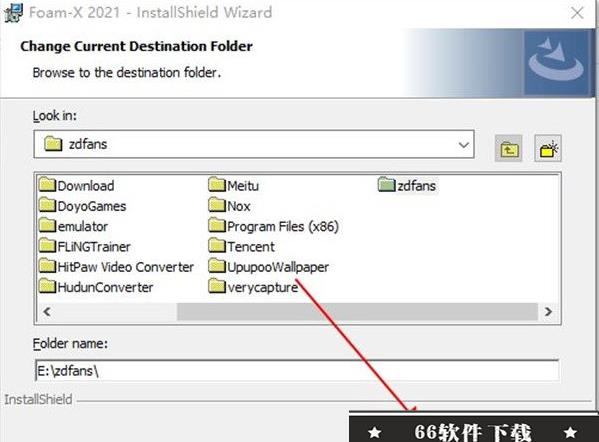Close the InstallShield Wizard window
This screenshot has width=599, height=442.
click(577, 13)
